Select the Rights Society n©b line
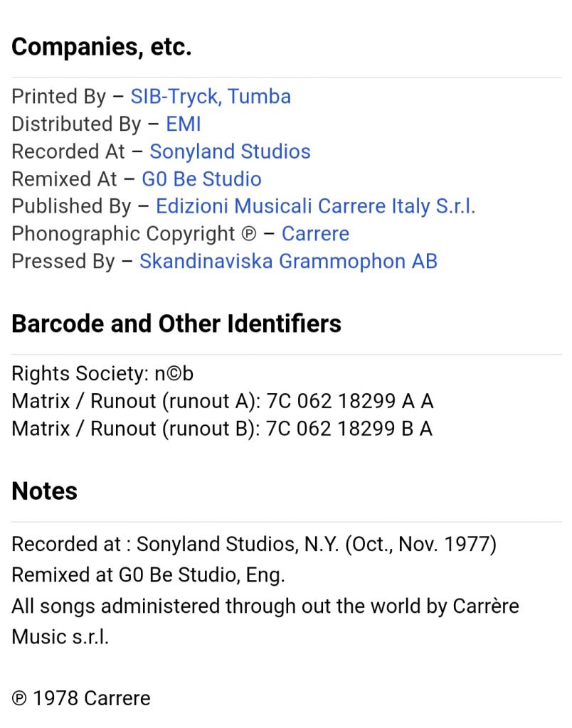This screenshot has height=728, width=572. click(x=102, y=374)
